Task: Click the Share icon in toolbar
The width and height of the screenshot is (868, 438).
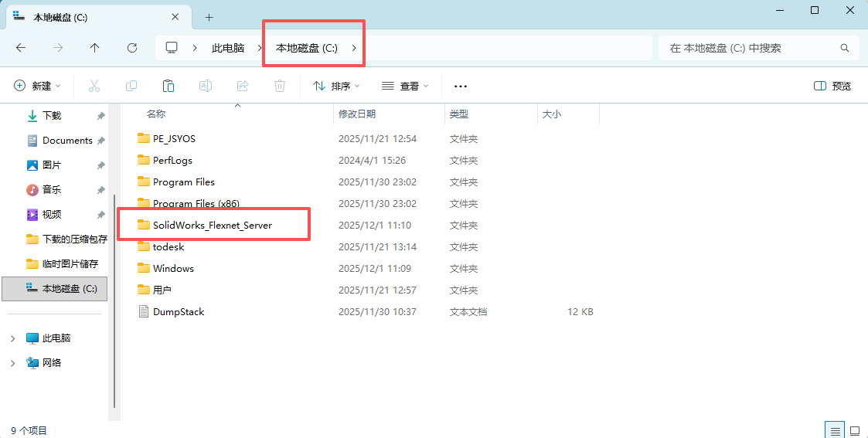Action: pyautogui.click(x=243, y=86)
